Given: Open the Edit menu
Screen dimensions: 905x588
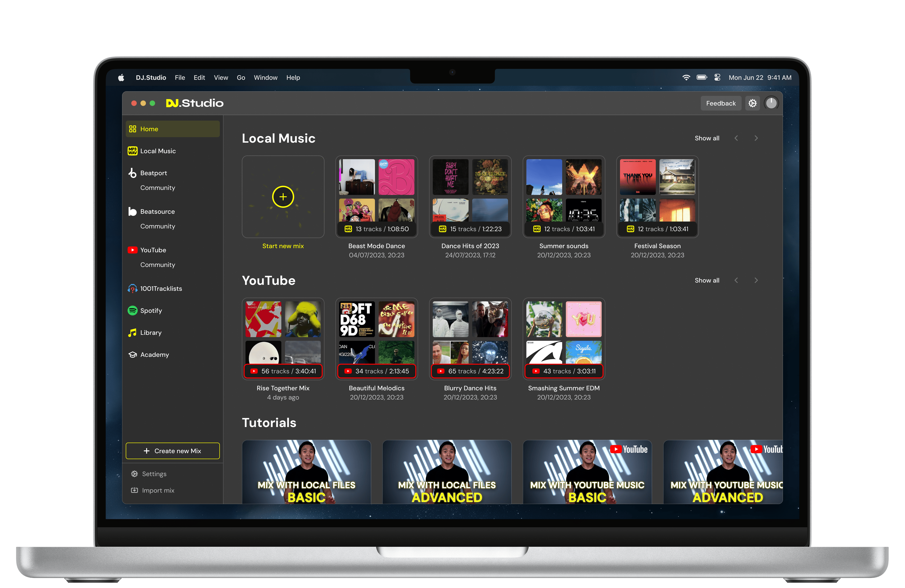Looking at the screenshot, I should [199, 78].
